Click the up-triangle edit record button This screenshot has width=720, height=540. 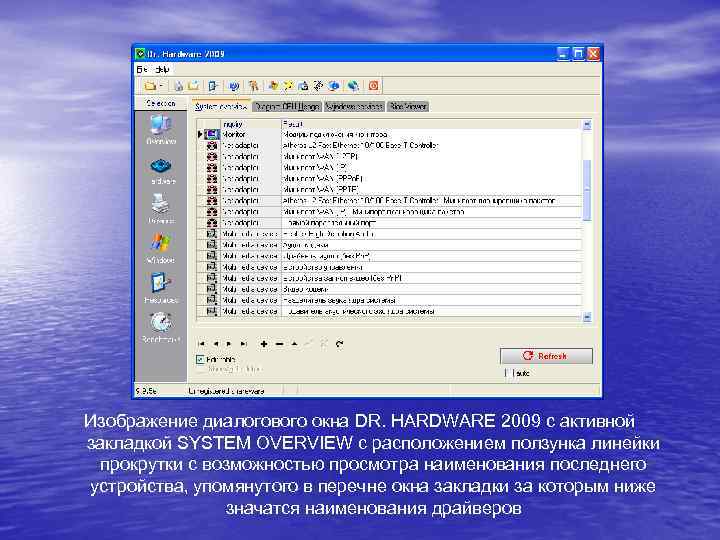point(294,343)
